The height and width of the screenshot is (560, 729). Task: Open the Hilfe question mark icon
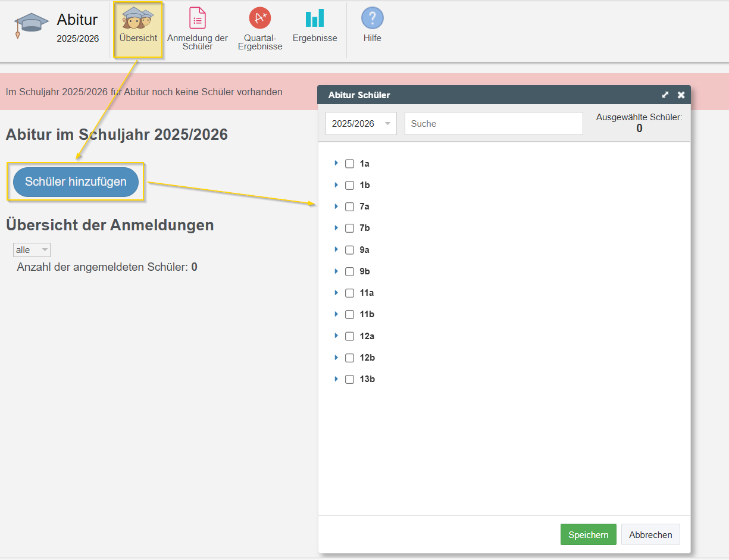(373, 18)
